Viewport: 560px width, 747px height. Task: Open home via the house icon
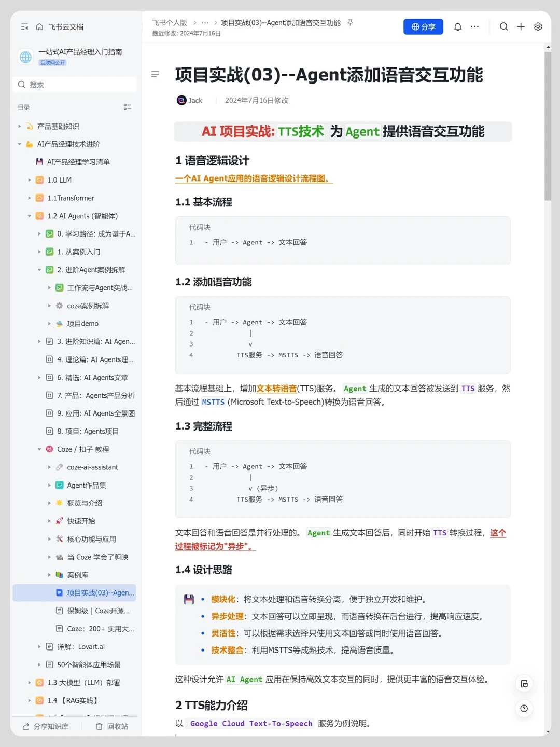pos(39,27)
